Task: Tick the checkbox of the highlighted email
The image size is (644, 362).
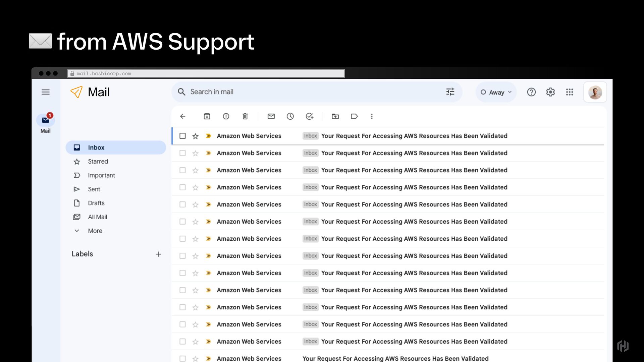Action: (x=182, y=136)
